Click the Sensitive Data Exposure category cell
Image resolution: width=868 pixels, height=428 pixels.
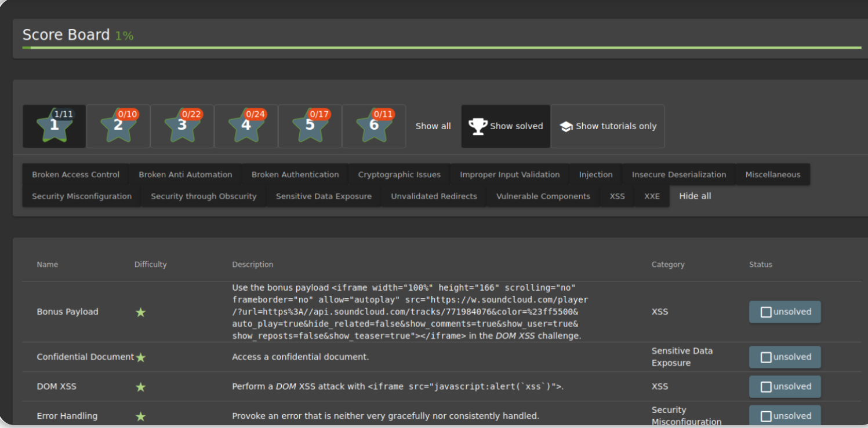tap(682, 357)
